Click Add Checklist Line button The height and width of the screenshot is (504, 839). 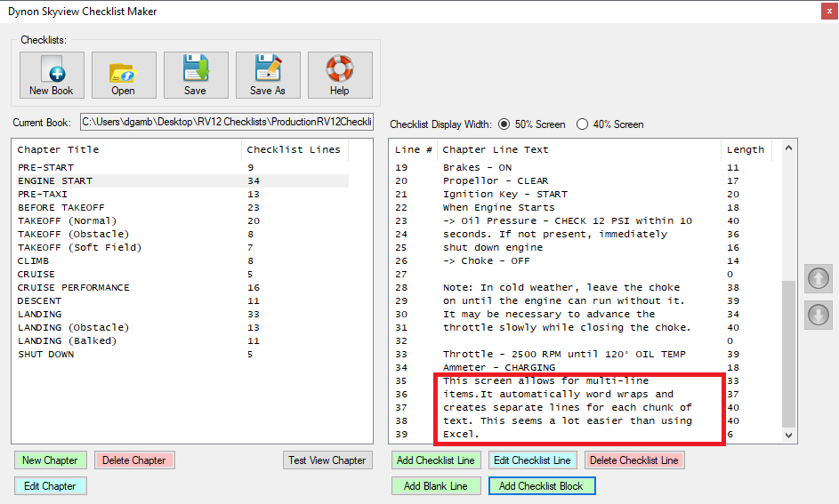click(x=436, y=460)
